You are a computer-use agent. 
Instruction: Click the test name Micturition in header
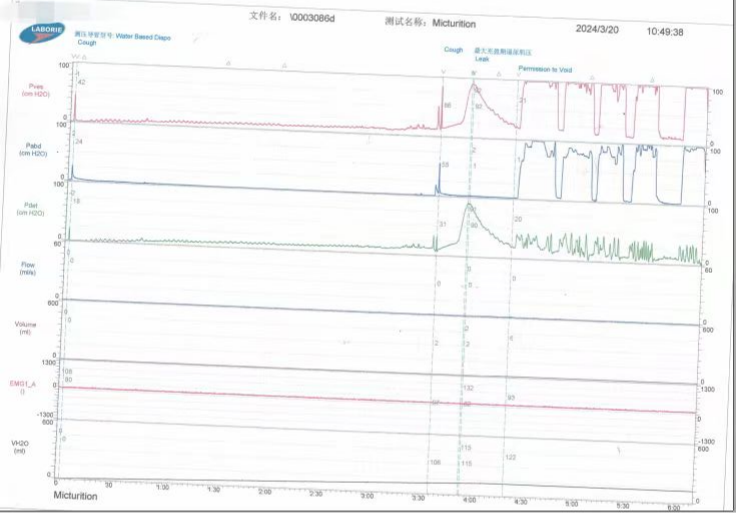[x=453, y=22]
